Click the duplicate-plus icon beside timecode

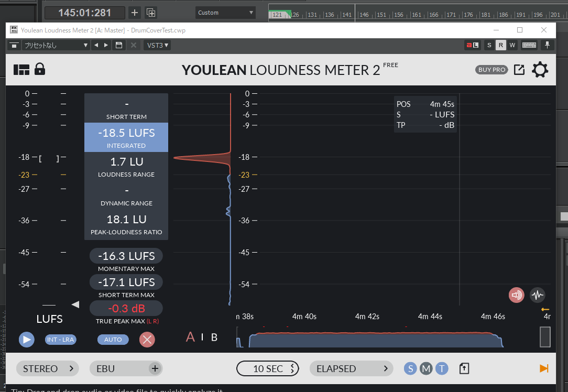coord(151,13)
